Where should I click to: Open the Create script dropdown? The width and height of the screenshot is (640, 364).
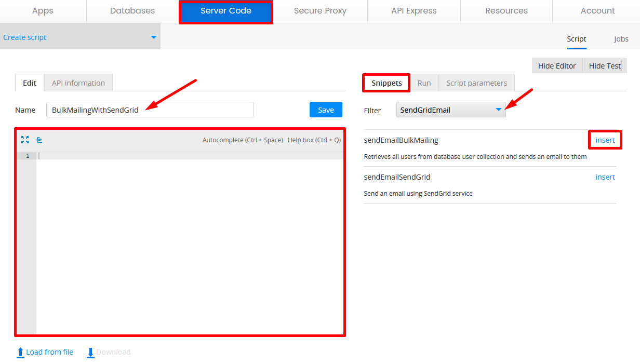[x=80, y=37]
